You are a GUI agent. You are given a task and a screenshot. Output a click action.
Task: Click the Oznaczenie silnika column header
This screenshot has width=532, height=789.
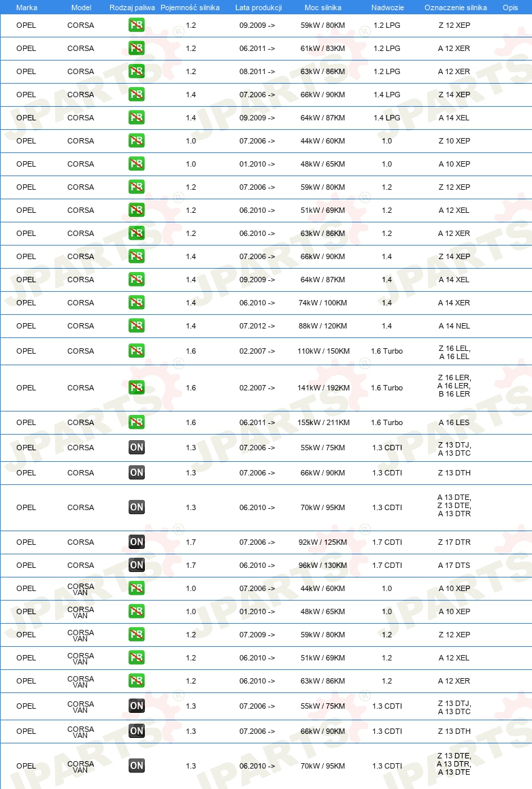click(456, 7)
